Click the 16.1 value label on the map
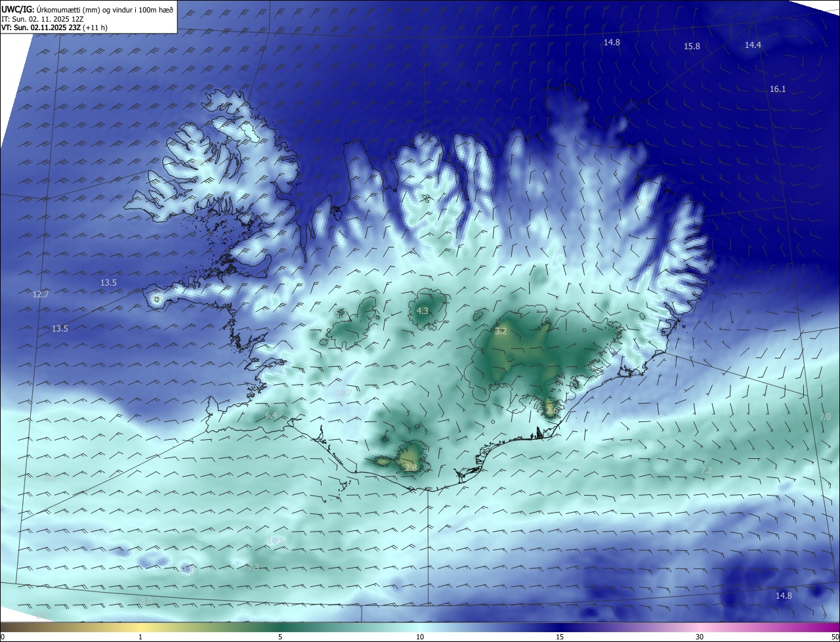This screenshot has height=642, width=840. [x=778, y=89]
